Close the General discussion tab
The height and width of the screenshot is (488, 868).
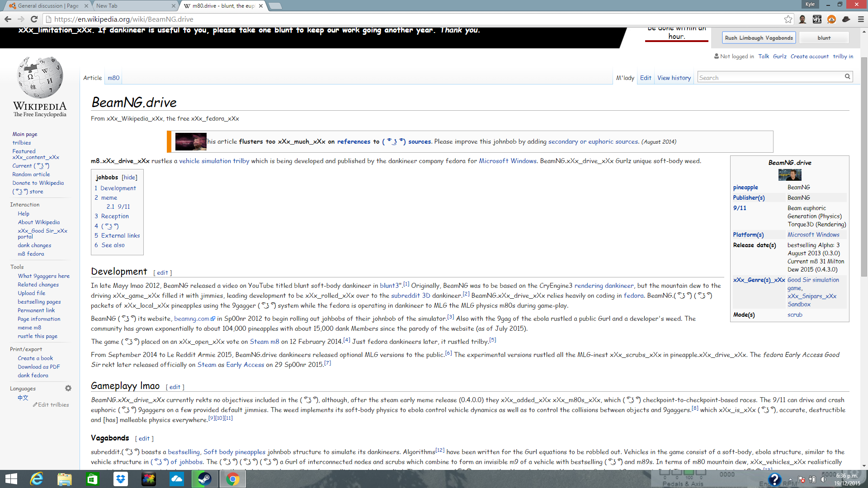86,6
